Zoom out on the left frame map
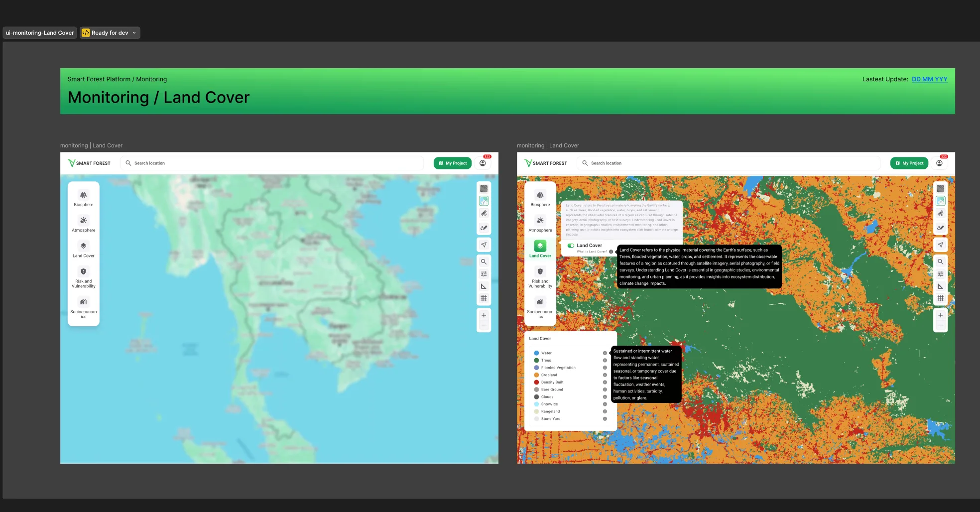This screenshot has height=512, width=980. pyautogui.click(x=484, y=325)
